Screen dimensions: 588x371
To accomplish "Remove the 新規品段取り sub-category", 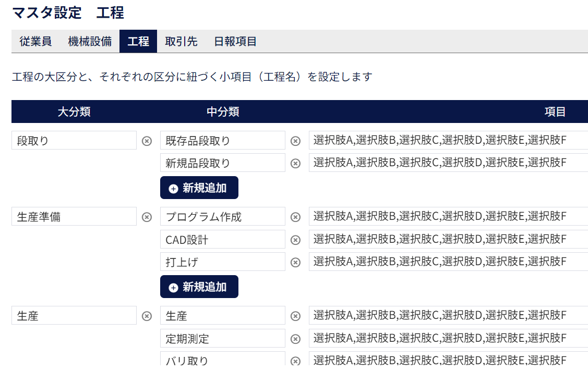I will (295, 163).
